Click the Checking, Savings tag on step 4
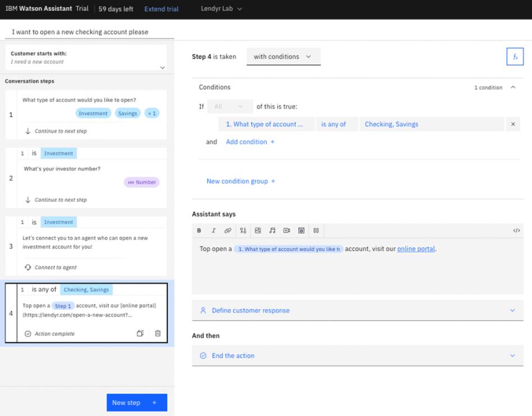Screen dimensions: 532x416 tap(86, 289)
